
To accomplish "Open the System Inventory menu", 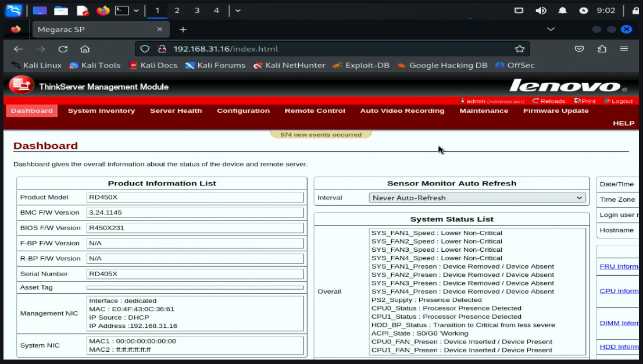I will 101,111.
